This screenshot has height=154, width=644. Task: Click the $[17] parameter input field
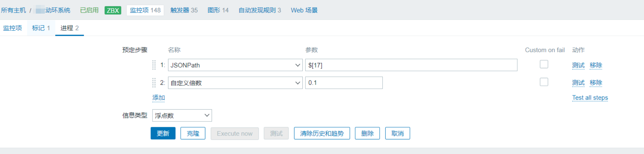[x=411, y=65]
